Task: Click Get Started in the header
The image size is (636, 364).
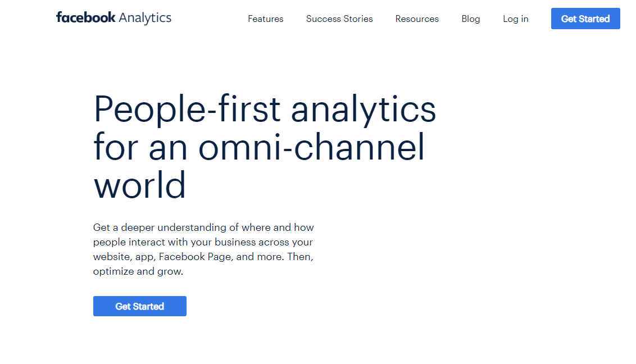Action: (x=585, y=19)
